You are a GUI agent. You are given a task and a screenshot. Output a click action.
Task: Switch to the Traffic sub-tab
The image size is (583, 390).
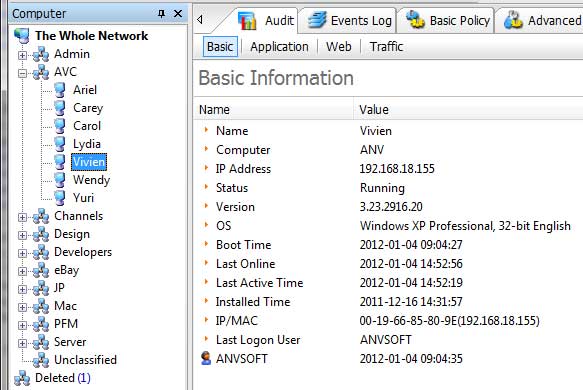pyautogui.click(x=386, y=47)
